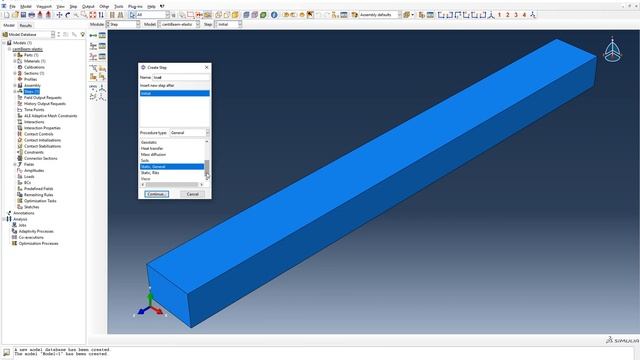This screenshot has width=640, height=360.
Task: Click the selection arrow tool icon
Action: [132, 15]
